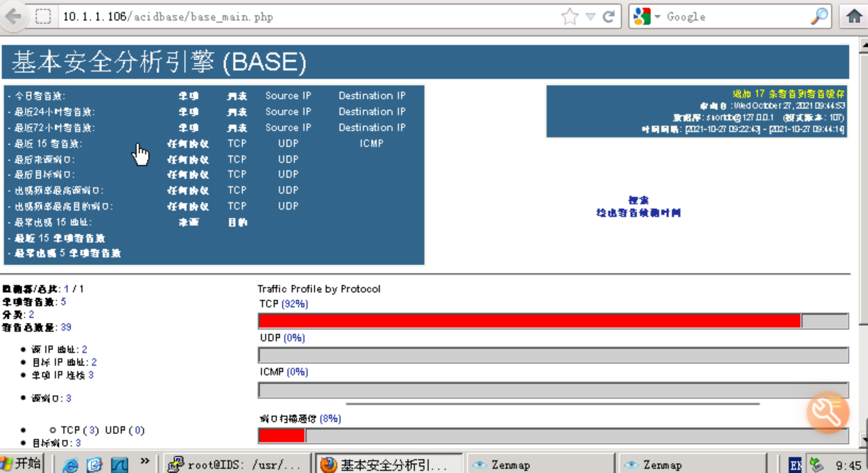Open Source IP for last 72 hours alerts
The height and width of the screenshot is (473, 868).
pyautogui.click(x=288, y=128)
